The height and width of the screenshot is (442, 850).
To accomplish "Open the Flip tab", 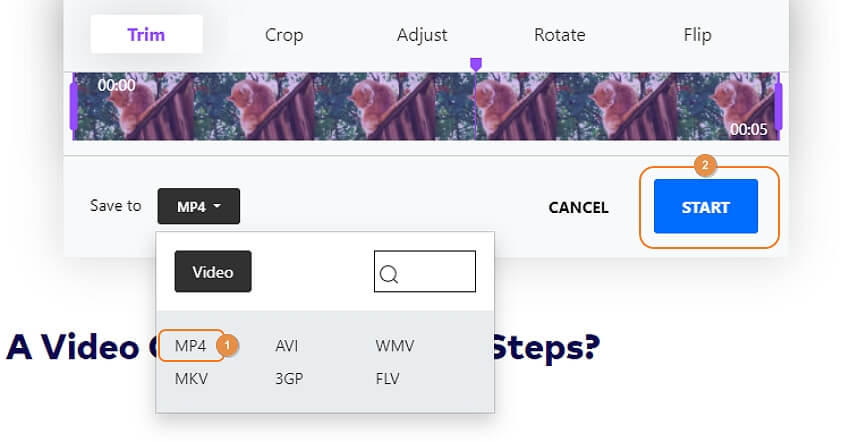I will (697, 35).
